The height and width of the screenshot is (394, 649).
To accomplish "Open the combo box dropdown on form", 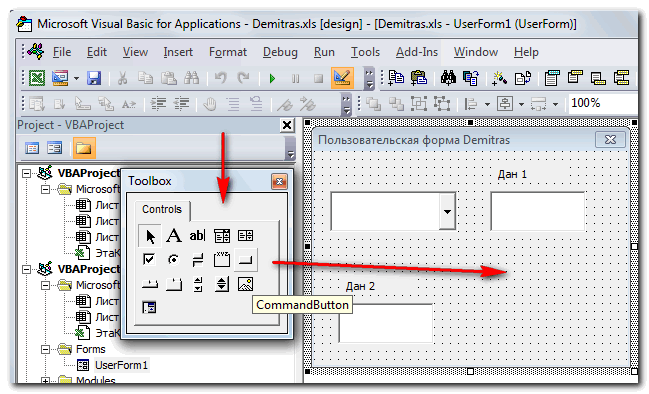I will click(x=447, y=211).
